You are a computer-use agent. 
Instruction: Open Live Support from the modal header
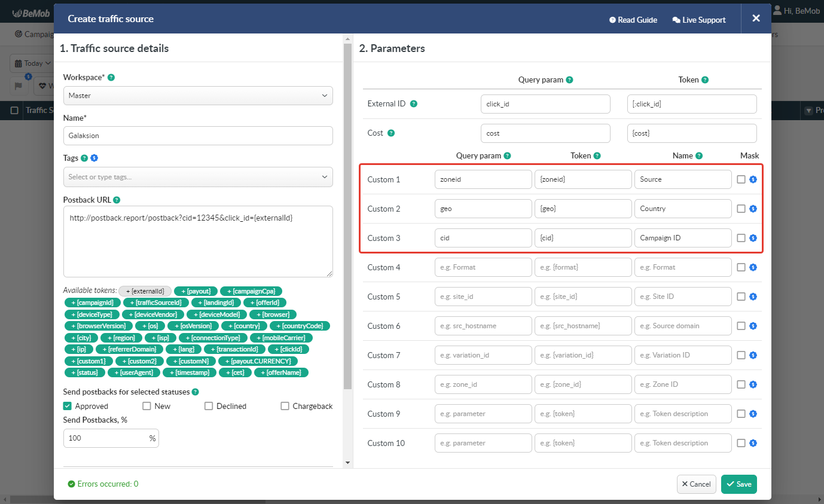698,20
